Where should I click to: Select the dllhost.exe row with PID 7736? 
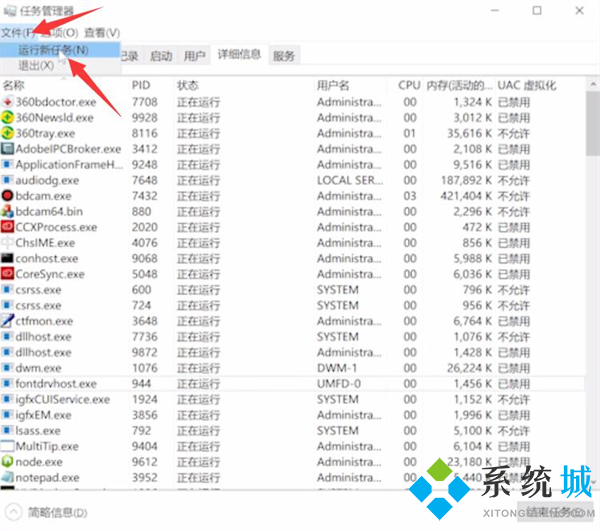tap(292, 337)
